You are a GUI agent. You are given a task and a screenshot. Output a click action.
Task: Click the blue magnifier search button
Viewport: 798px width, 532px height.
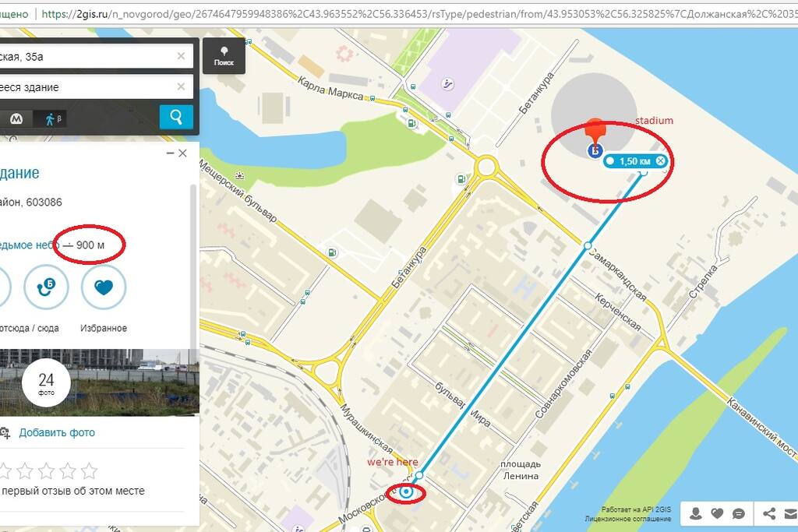(176, 118)
